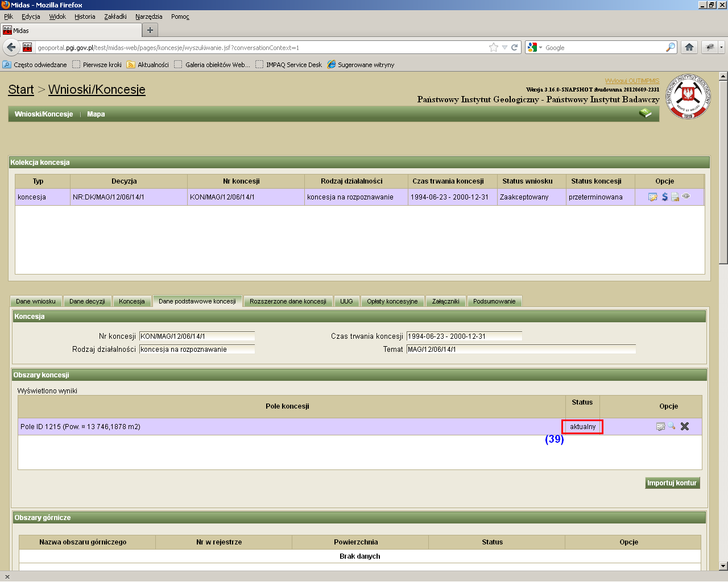Image resolution: width=728 pixels, height=582 pixels.
Task: Reload the page with the refresh icon
Action: click(515, 47)
